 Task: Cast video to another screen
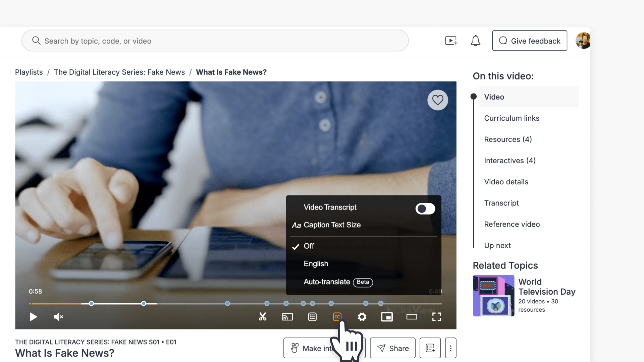tap(287, 317)
